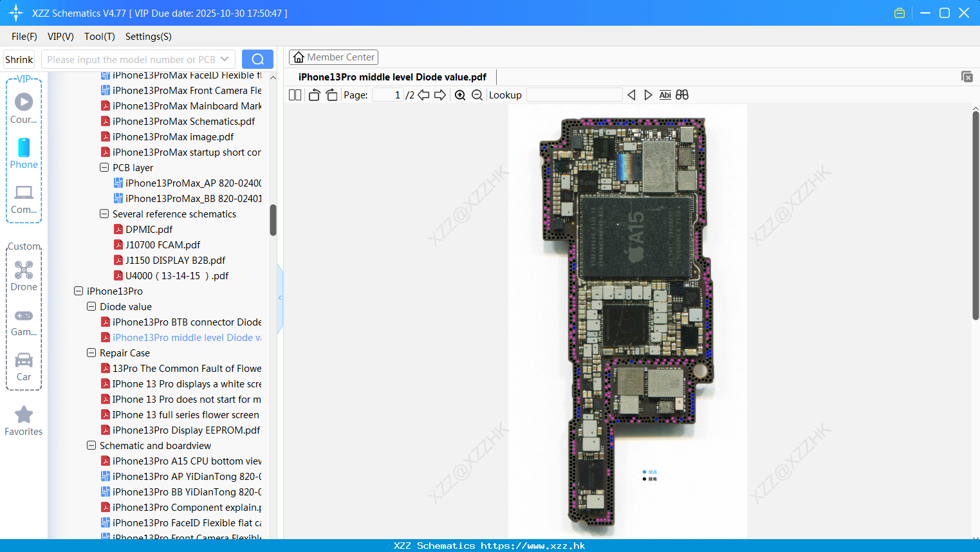Click the PDF viewer vertical scrollbar

[975, 216]
